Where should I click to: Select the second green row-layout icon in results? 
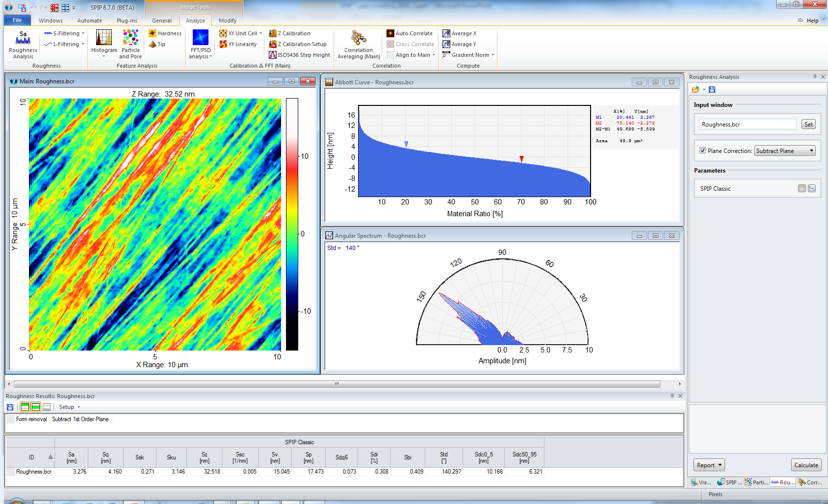tap(36, 407)
